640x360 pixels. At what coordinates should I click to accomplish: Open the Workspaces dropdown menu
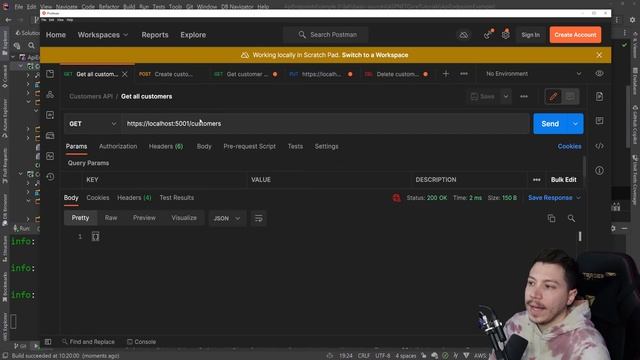(103, 35)
